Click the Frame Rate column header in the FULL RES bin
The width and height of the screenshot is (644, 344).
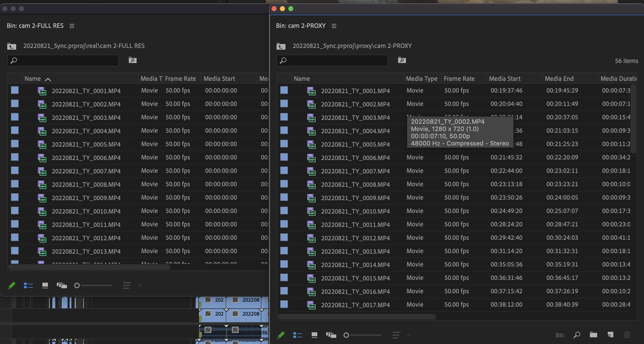click(x=181, y=78)
